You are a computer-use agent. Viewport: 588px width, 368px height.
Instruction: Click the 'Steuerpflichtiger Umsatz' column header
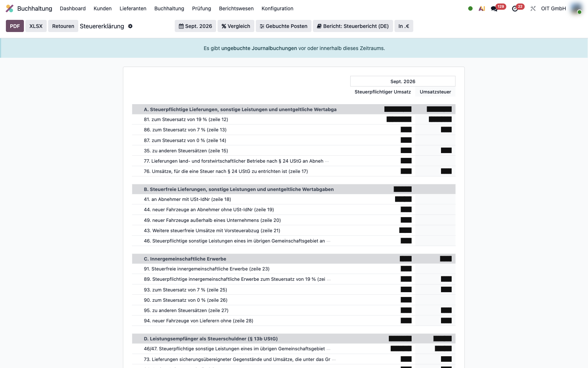[383, 92]
